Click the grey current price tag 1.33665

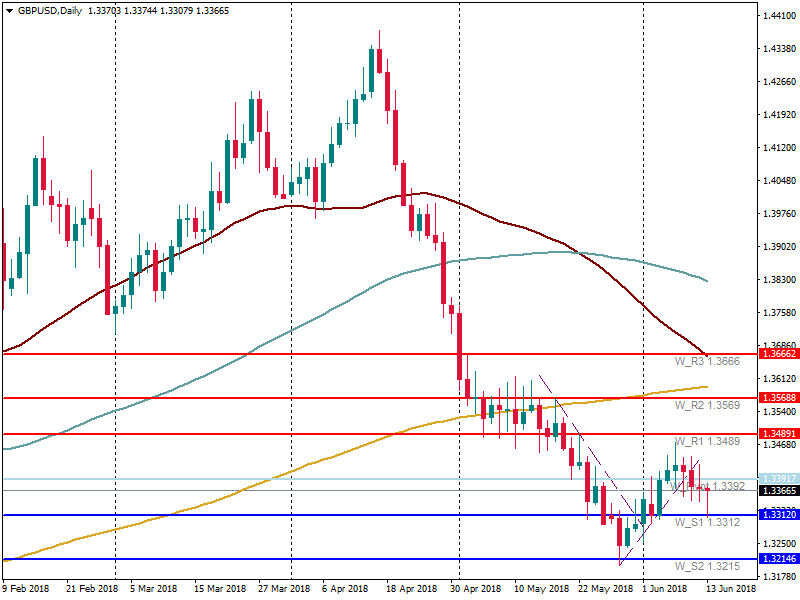pyautogui.click(x=778, y=491)
